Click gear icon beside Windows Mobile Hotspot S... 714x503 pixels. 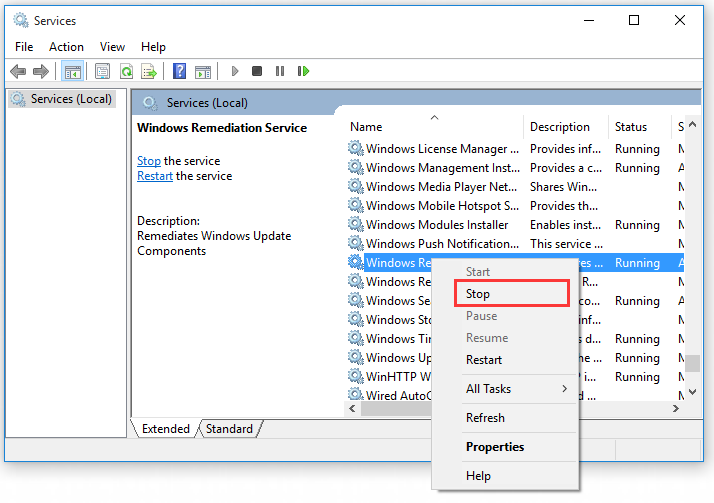(x=356, y=205)
